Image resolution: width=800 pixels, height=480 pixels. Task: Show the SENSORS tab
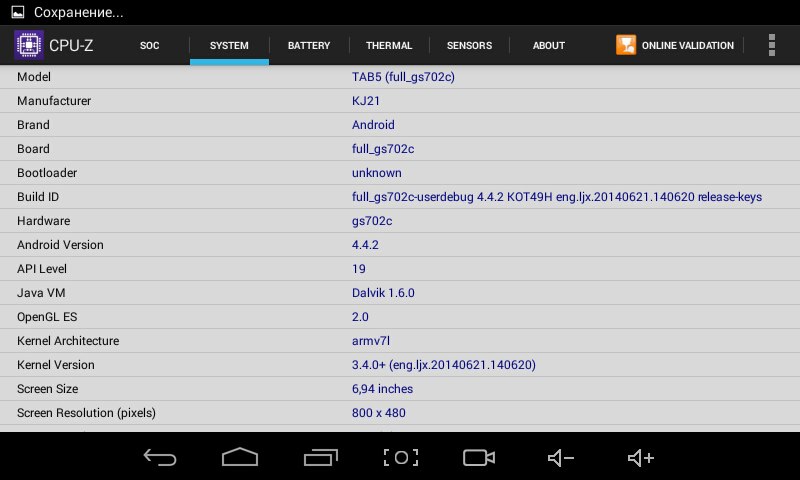click(469, 45)
